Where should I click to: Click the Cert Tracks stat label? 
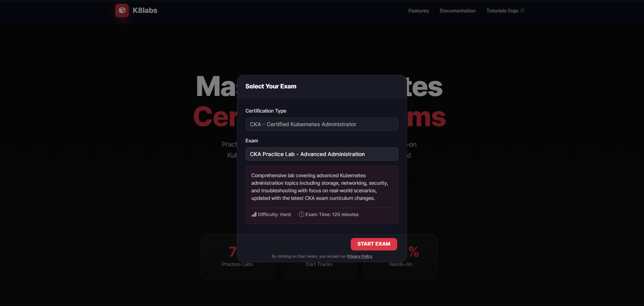tap(319, 264)
